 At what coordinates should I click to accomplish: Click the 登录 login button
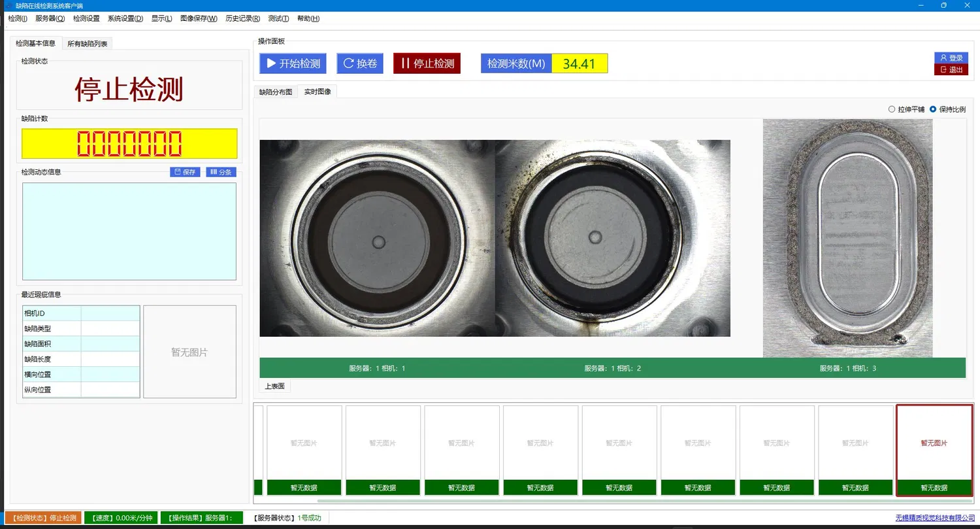click(x=951, y=58)
